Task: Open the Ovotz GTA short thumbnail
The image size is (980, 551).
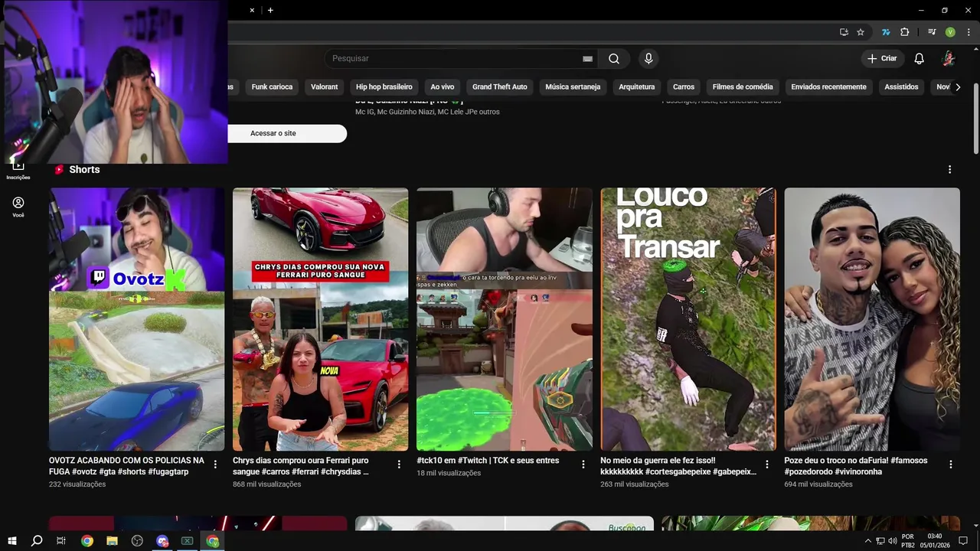Action: [x=137, y=319]
